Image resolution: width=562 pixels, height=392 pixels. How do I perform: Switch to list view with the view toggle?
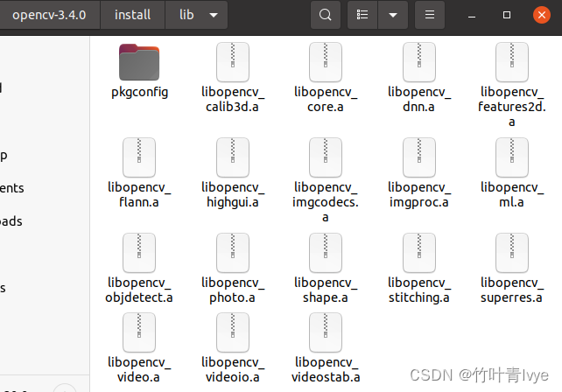(x=362, y=15)
